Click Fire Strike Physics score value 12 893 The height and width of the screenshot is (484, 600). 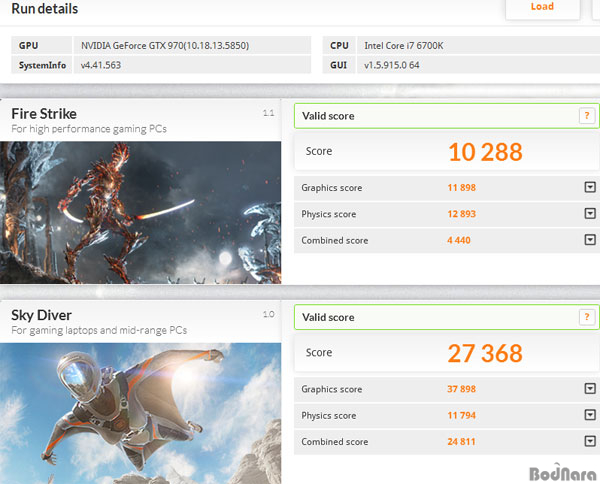[x=462, y=214]
